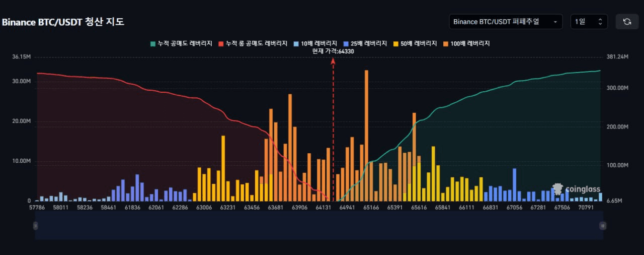The height and width of the screenshot is (255, 644).
Task: Click left axis value 20.00M
Action: (x=22, y=121)
